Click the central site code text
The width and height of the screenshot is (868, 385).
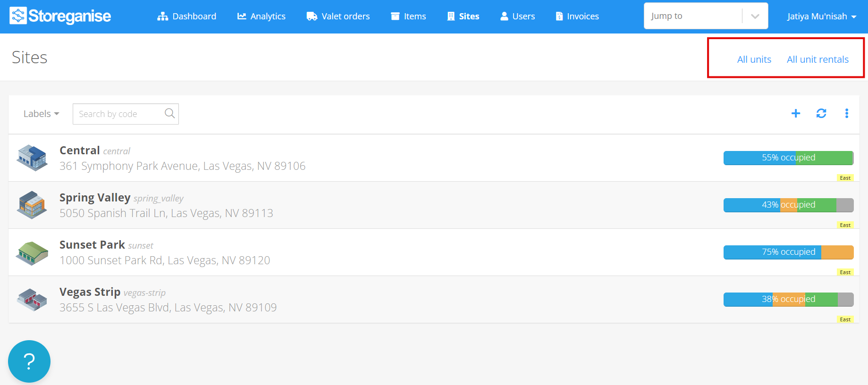117,151
